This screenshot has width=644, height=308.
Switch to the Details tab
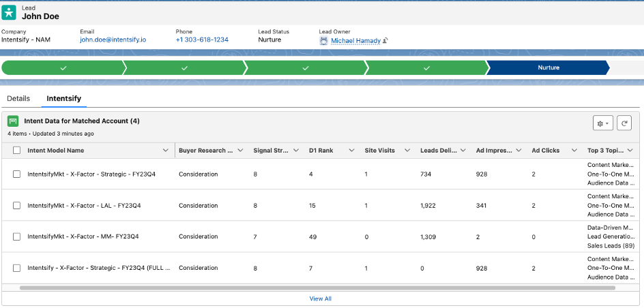click(x=18, y=99)
